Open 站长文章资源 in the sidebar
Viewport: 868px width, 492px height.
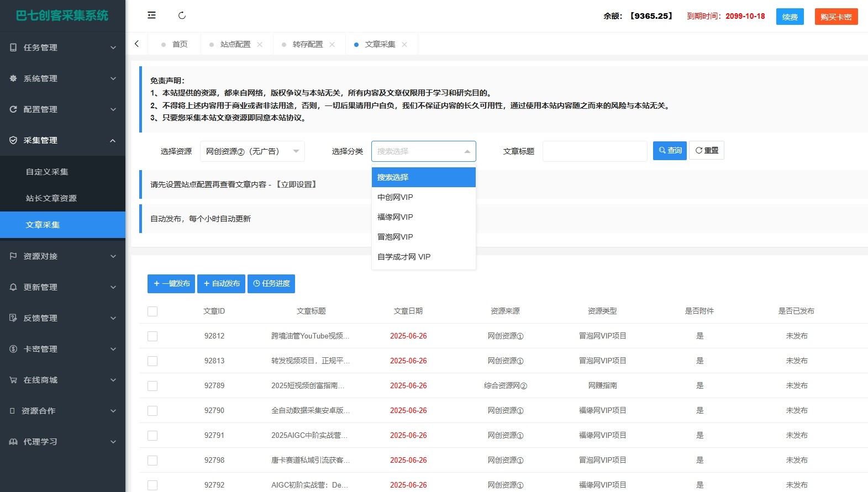pos(51,198)
